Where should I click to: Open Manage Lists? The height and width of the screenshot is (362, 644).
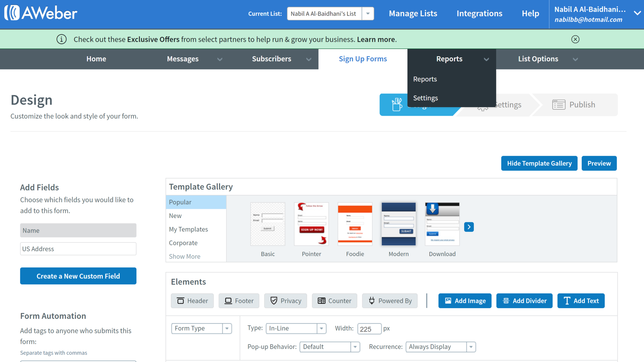413,14
